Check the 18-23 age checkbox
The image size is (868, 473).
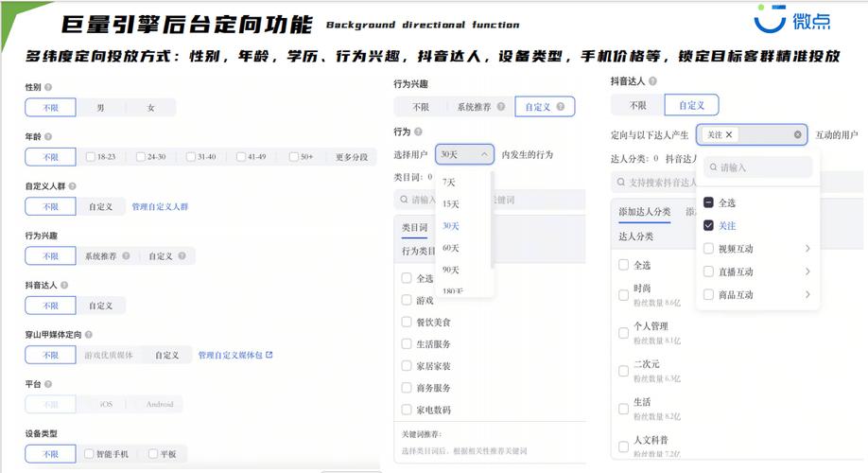(x=90, y=157)
